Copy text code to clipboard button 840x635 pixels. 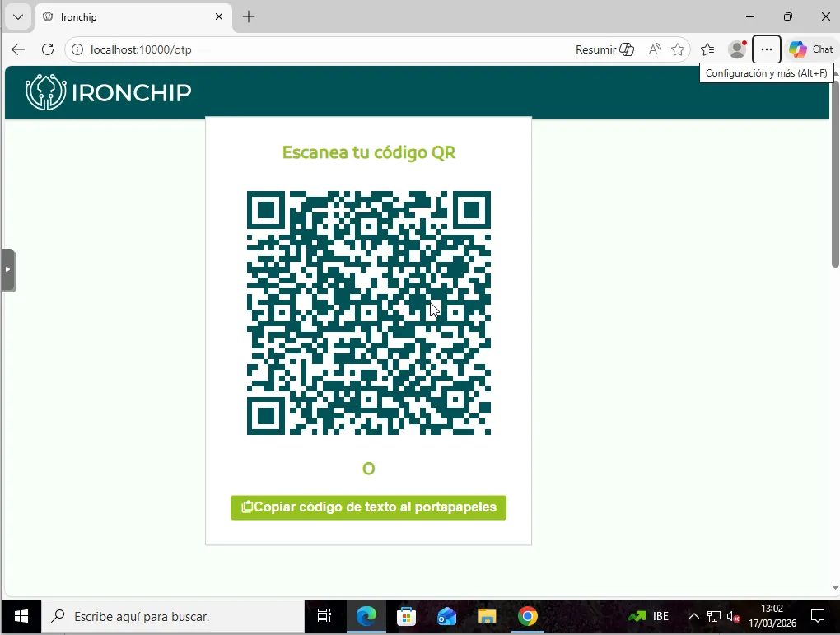369,507
